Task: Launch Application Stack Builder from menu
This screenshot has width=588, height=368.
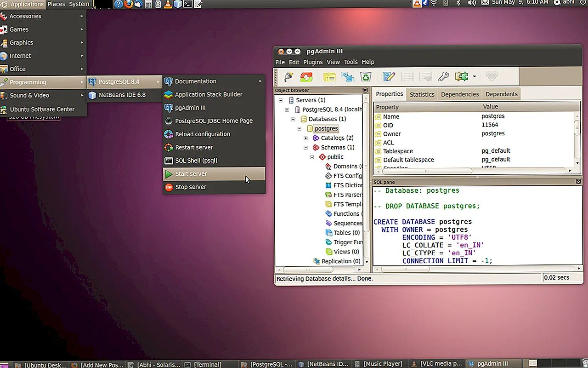Action: click(x=214, y=94)
